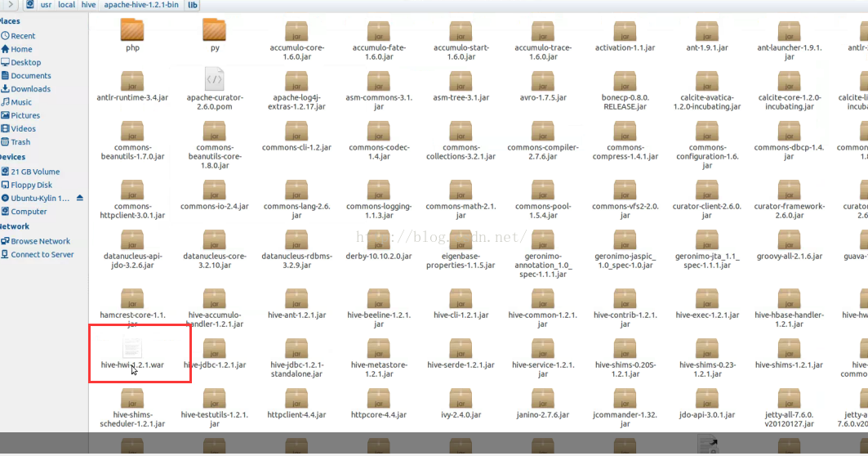
Task: Go to usr in path bar
Action: [x=46, y=4]
